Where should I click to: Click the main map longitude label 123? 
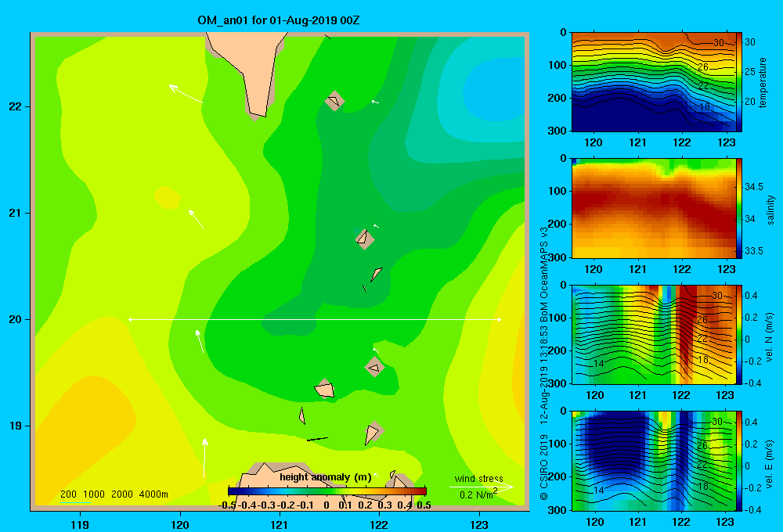coord(479,524)
